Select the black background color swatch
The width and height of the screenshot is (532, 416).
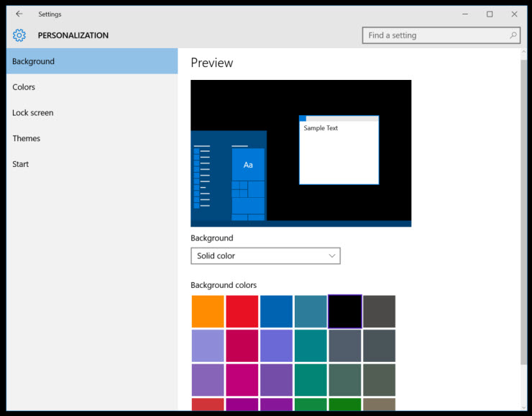point(345,312)
